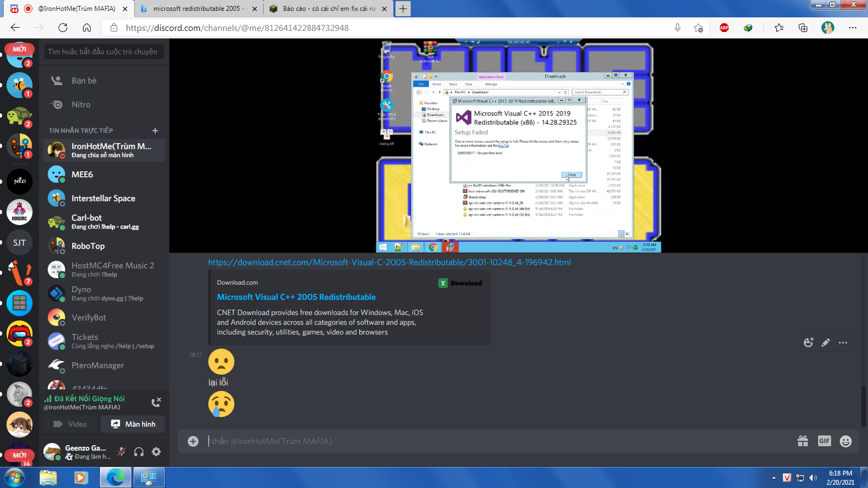Image resolution: width=868 pixels, height=488 pixels.
Task: Open Windows Explorer from taskbar
Action: [x=48, y=478]
